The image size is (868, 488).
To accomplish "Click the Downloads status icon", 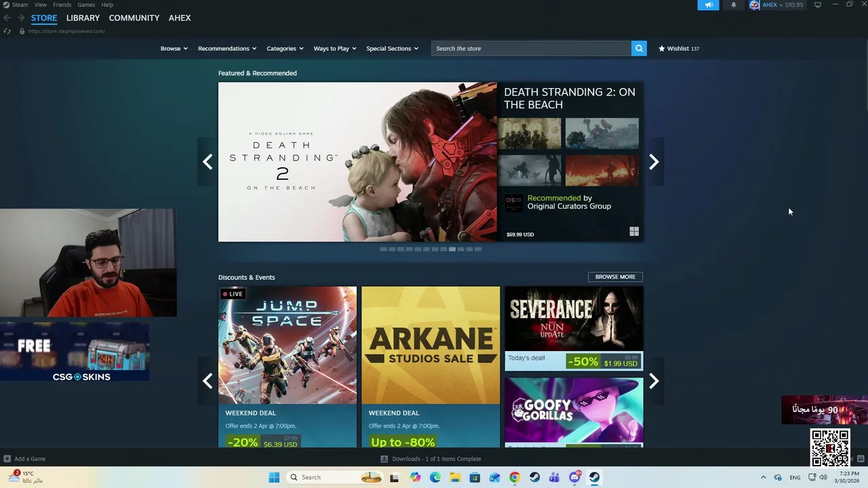I will (x=384, y=459).
